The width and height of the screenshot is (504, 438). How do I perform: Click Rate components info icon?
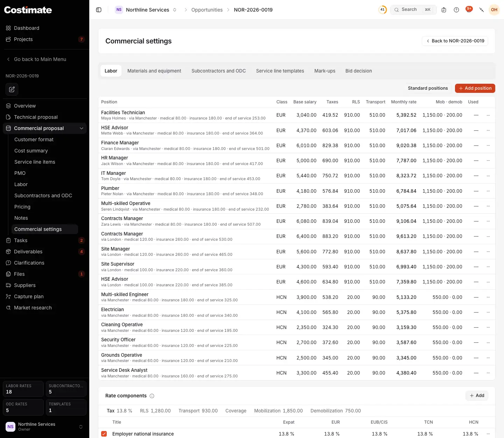point(152,396)
